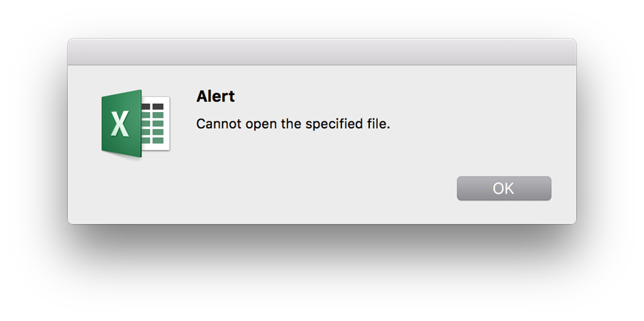Select the bold Alert heading
Viewport: 644px width, 321px height.
tap(216, 96)
